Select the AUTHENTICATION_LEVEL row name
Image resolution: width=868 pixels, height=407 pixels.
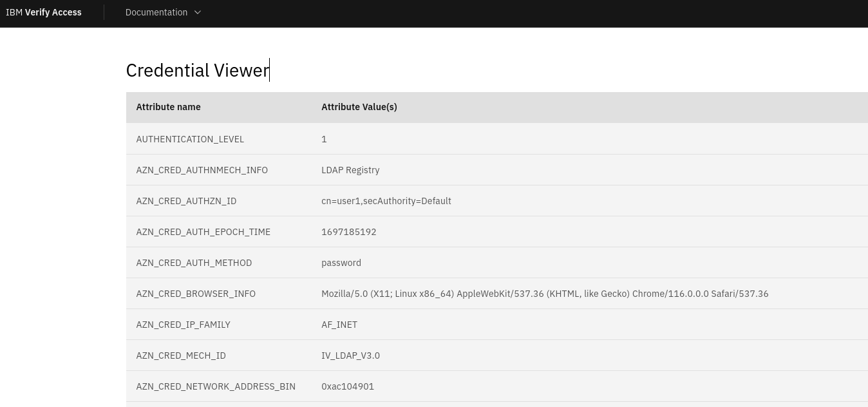tap(190, 139)
